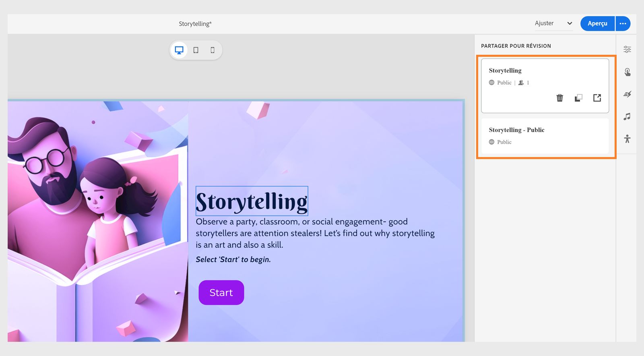Select the Storytelling title text on slide
The width and height of the screenshot is (644, 356).
pos(252,201)
